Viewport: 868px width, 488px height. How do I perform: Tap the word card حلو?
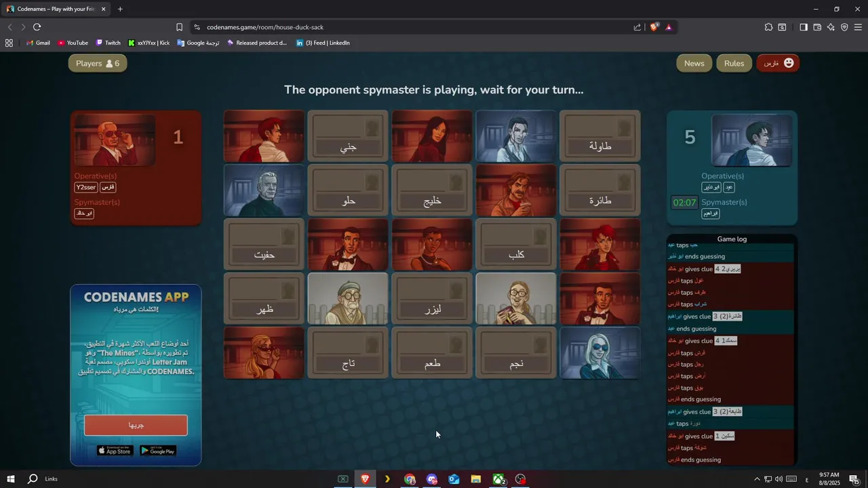(348, 190)
